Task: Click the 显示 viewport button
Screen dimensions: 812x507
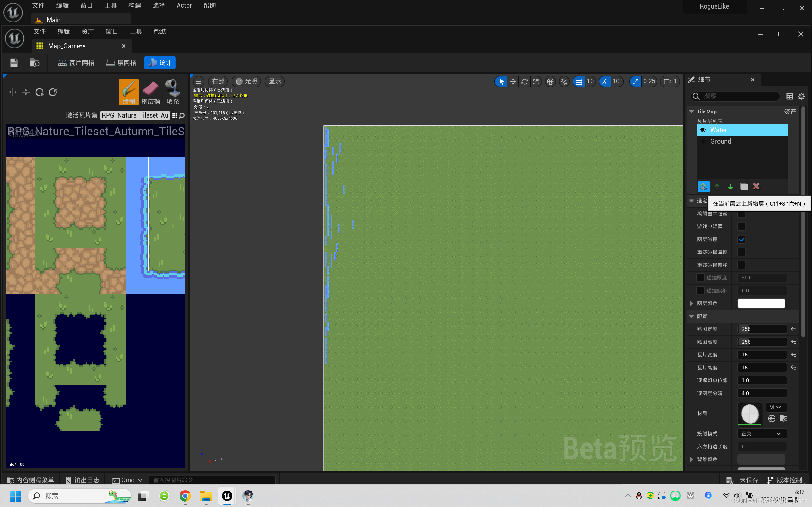Action: (x=274, y=81)
